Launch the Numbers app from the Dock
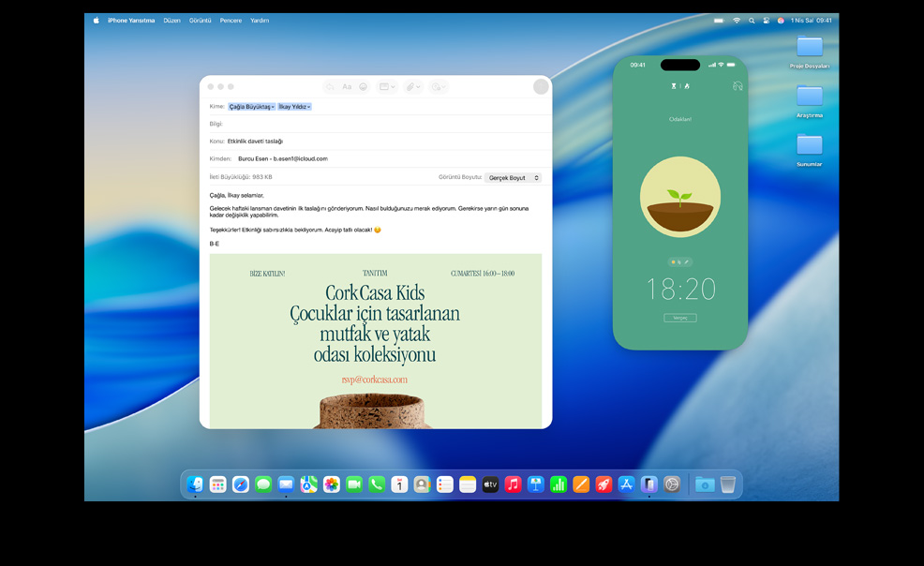924x566 pixels. coord(559,484)
